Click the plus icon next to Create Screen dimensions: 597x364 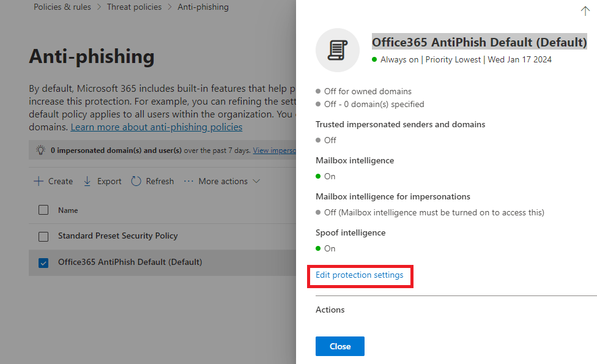pyautogui.click(x=39, y=181)
